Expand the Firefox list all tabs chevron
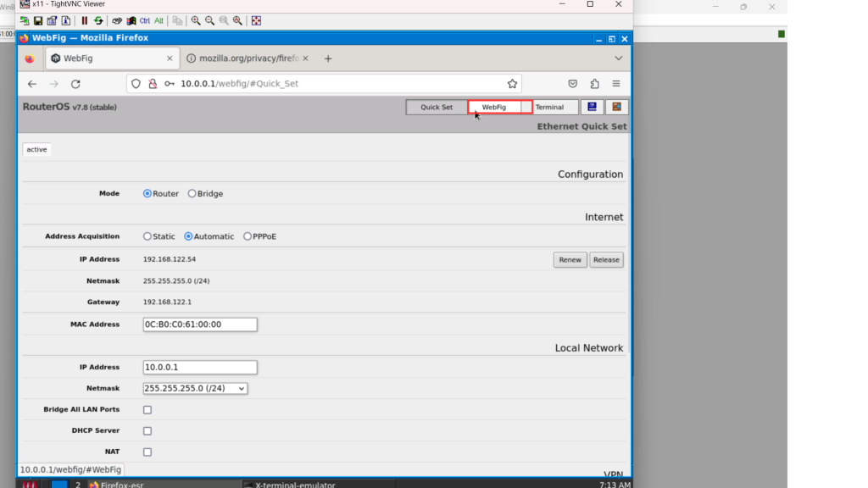Image resolution: width=868 pixels, height=488 pixels. tap(618, 58)
